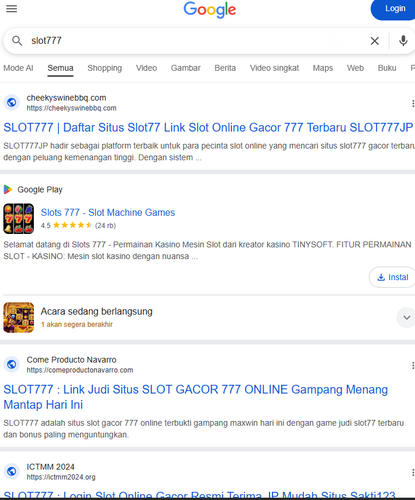Viewport: 415px width, 500px height.
Task: Switch to the Mode AI tab
Action: (x=18, y=68)
